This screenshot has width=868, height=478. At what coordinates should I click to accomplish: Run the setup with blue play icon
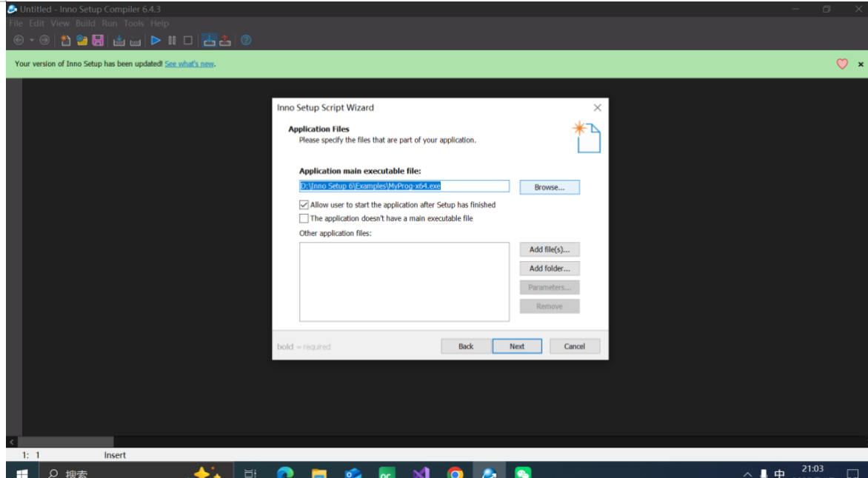(156, 41)
